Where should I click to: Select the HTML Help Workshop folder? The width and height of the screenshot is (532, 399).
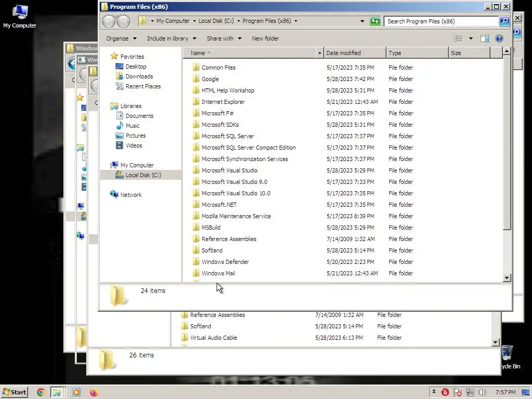[228, 90]
